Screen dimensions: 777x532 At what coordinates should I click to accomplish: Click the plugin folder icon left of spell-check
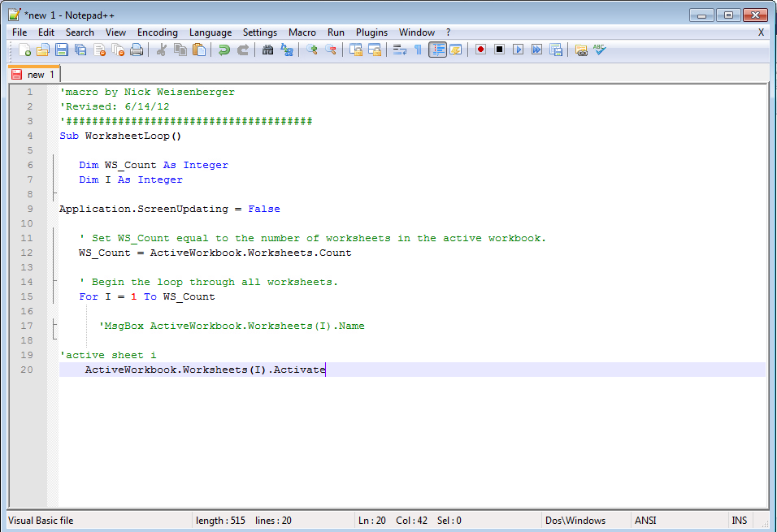[x=581, y=50]
